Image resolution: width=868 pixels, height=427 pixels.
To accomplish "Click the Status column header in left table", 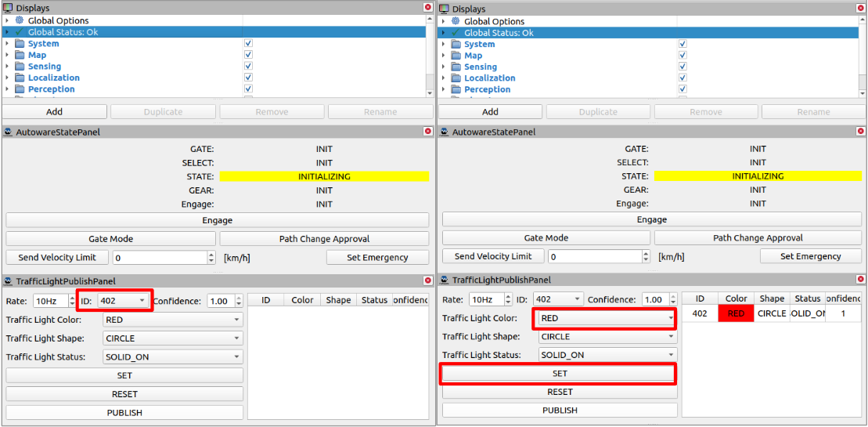I will 375,300.
